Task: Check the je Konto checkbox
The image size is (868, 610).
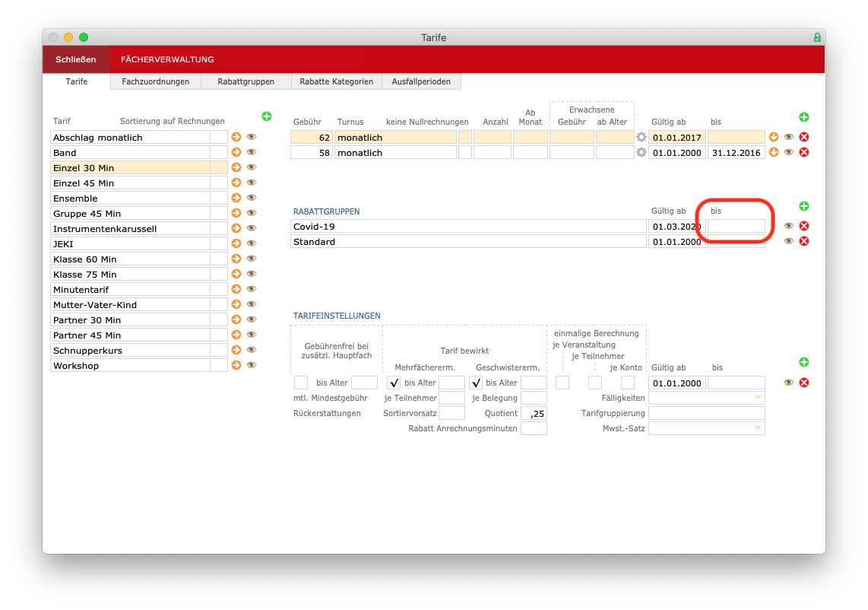Action: pos(628,383)
